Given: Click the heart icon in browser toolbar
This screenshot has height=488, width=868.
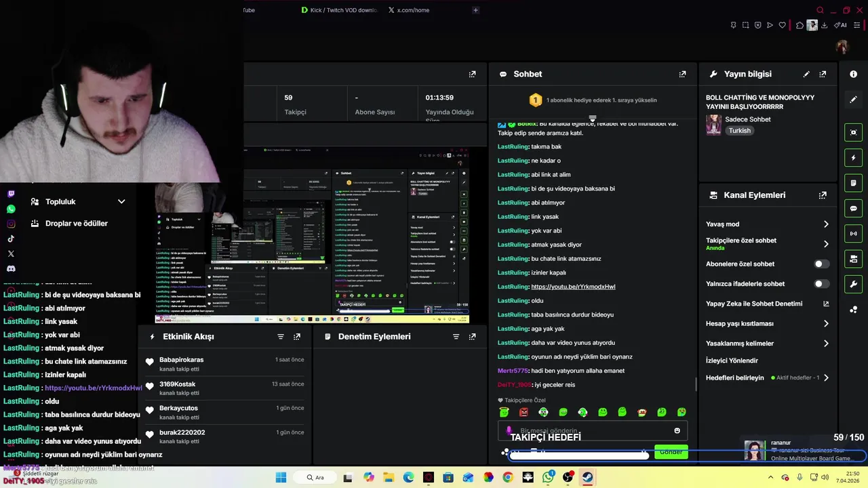Looking at the screenshot, I should point(782,25).
